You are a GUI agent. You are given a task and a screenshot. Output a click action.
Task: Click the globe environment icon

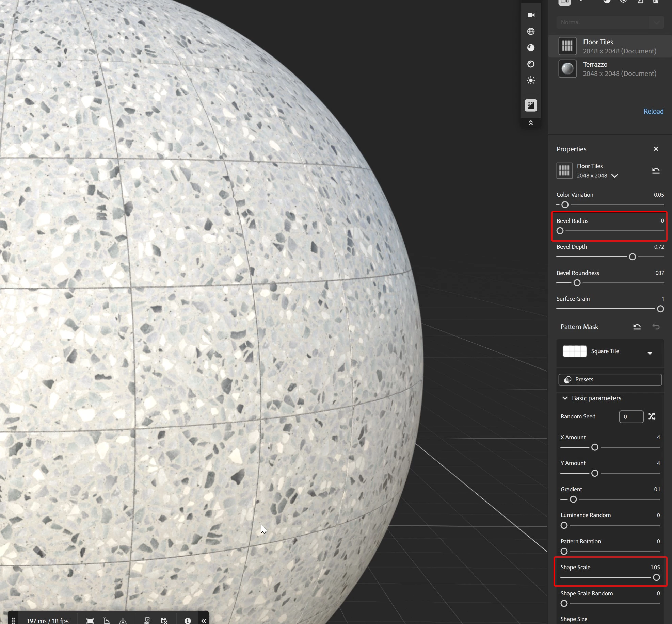tap(531, 31)
